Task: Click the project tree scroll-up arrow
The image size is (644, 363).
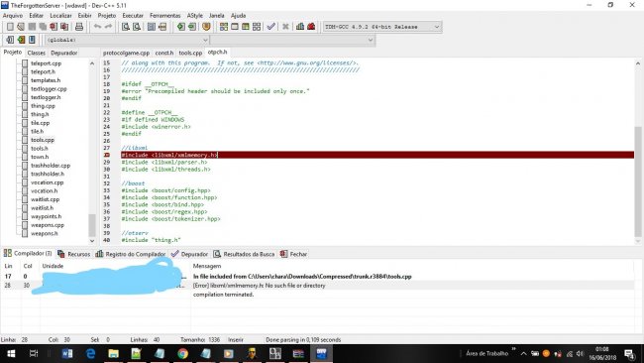Action: (x=92, y=63)
